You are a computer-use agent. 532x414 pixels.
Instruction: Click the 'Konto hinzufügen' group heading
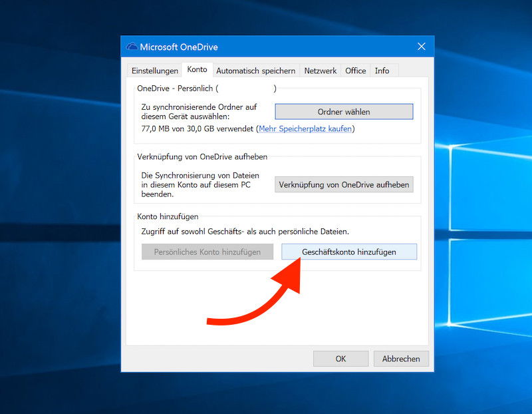(x=168, y=216)
